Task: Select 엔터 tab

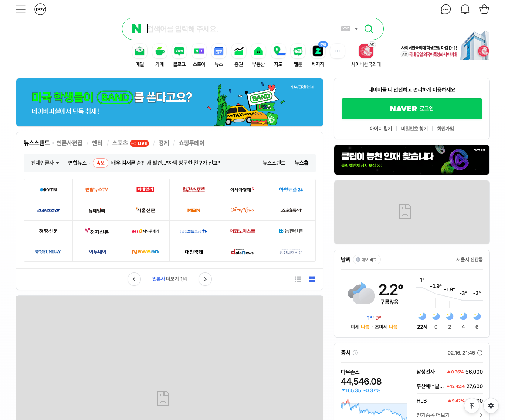Action: (97, 143)
